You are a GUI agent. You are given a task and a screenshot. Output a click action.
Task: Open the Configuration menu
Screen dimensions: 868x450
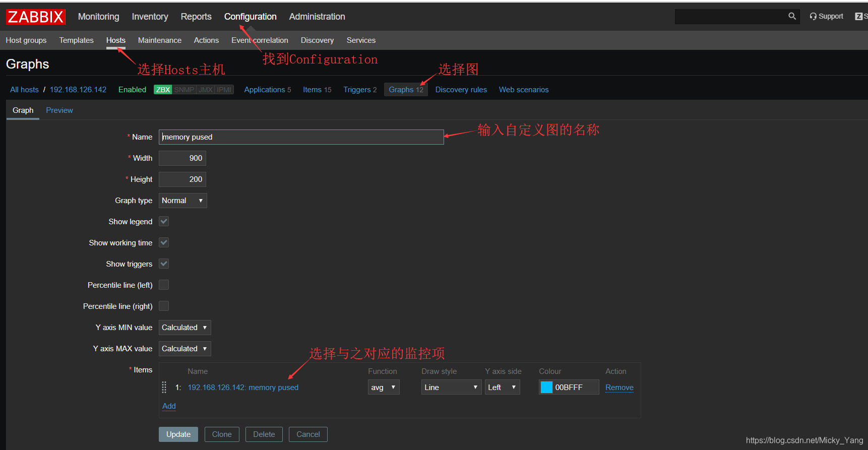(x=251, y=17)
